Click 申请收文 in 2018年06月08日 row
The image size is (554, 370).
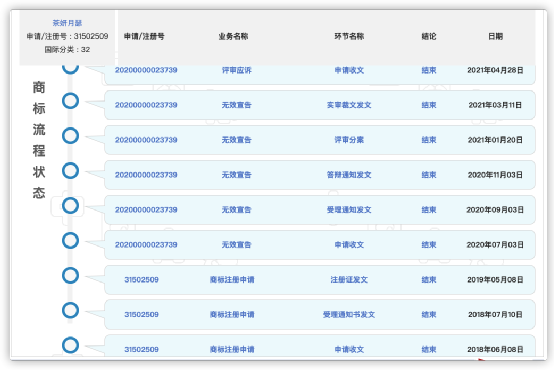pos(349,350)
